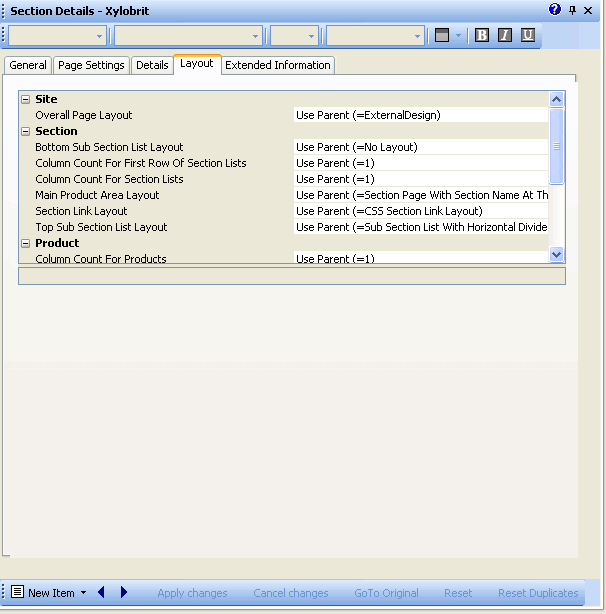This screenshot has width=606, height=614.
Task: Go to next item with right arrow
Action: [x=124, y=593]
